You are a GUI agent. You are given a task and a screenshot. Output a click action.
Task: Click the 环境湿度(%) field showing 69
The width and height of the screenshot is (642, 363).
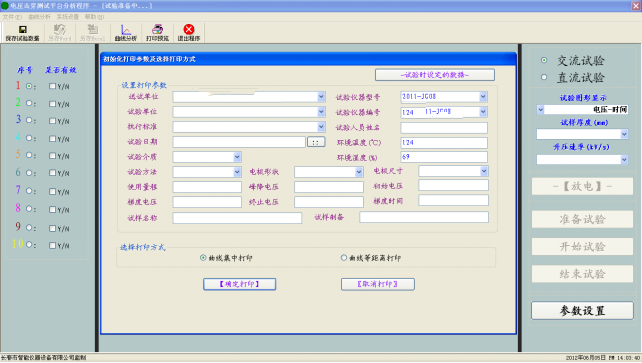(444, 157)
